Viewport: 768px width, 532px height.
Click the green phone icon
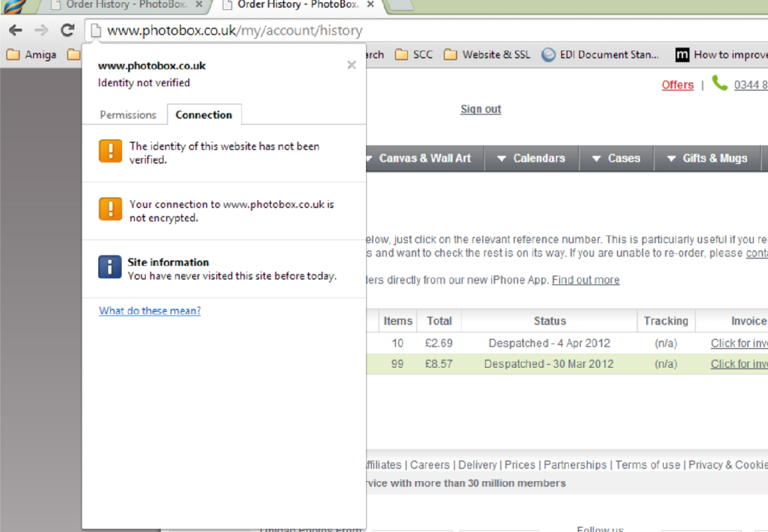[719, 83]
